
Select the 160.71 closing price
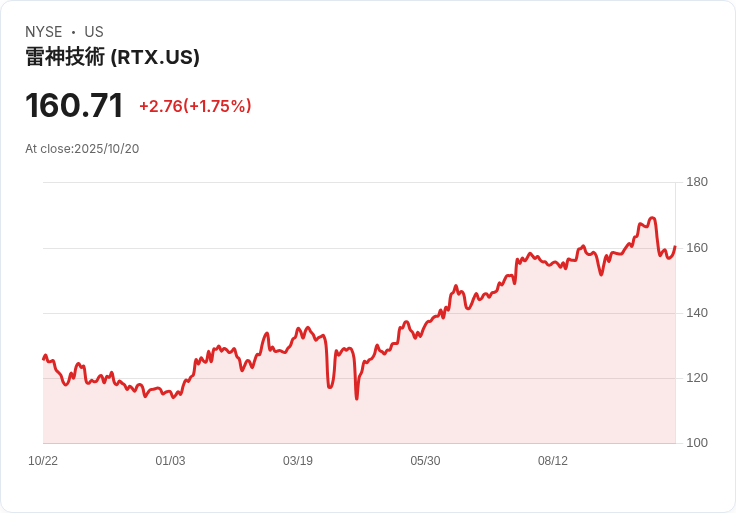point(74,106)
